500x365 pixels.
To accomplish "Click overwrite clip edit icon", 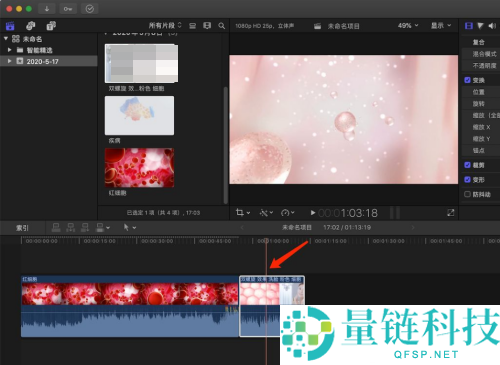I will [x=100, y=227].
